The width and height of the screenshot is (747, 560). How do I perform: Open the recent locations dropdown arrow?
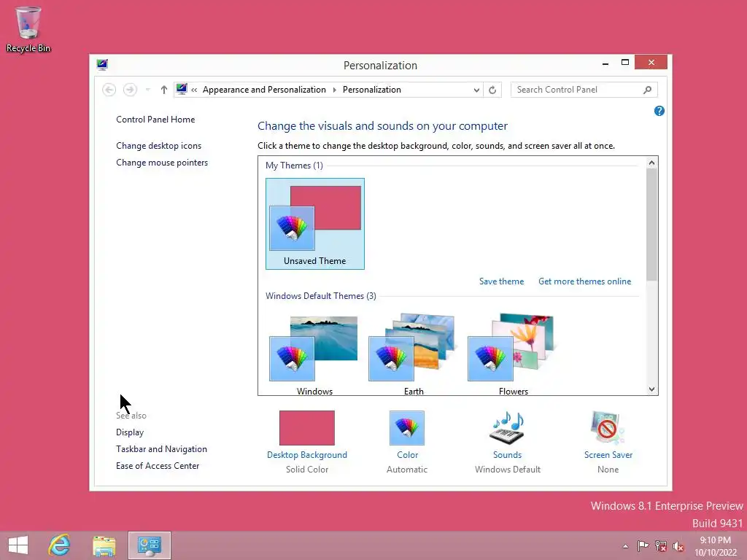click(147, 90)
